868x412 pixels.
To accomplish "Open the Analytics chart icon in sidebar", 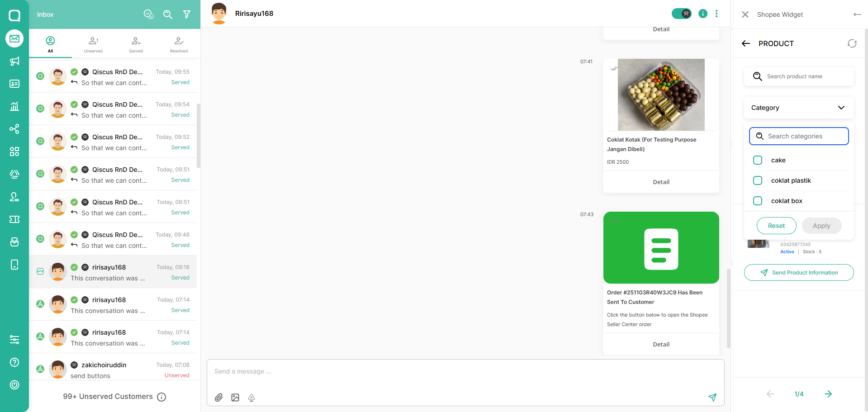I will 14,106.
